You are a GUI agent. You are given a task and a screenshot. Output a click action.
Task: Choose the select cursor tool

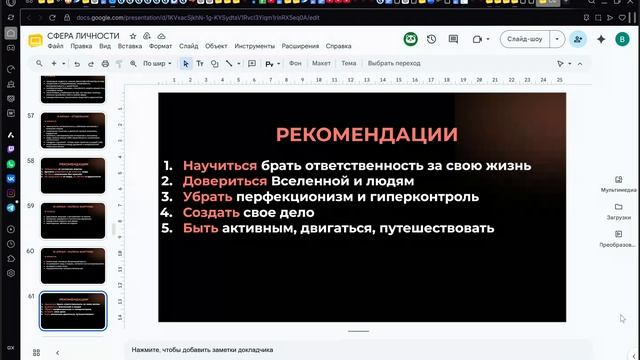pyautogui.click(x=186, y=64)
